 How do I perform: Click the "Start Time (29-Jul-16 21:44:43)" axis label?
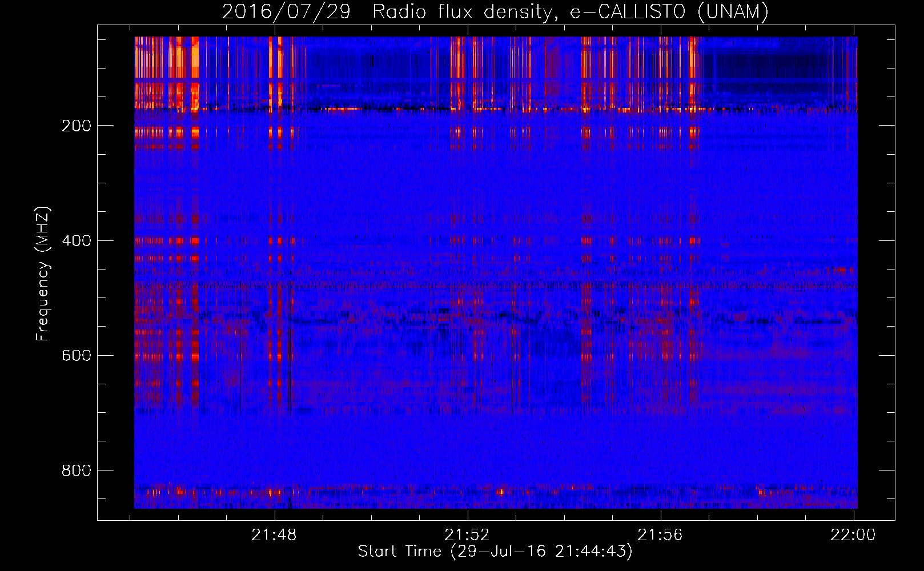[x=495, y=552]
